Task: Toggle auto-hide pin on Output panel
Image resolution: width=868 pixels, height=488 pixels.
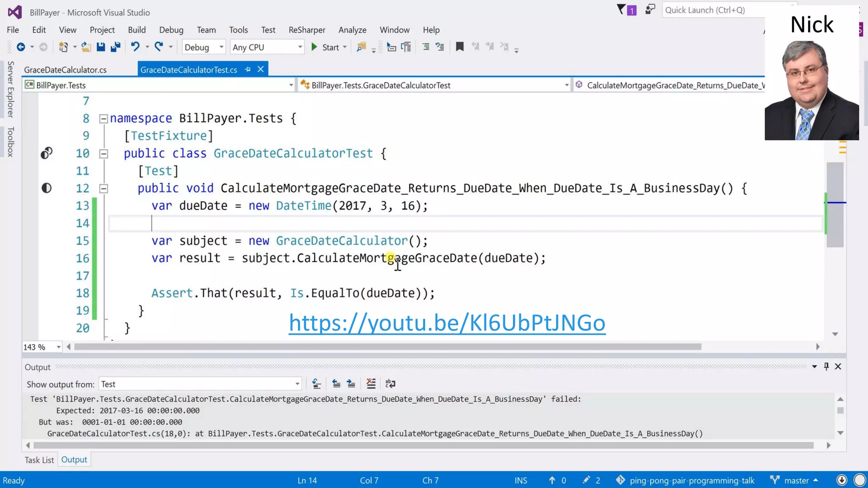Action: [826, 366]
